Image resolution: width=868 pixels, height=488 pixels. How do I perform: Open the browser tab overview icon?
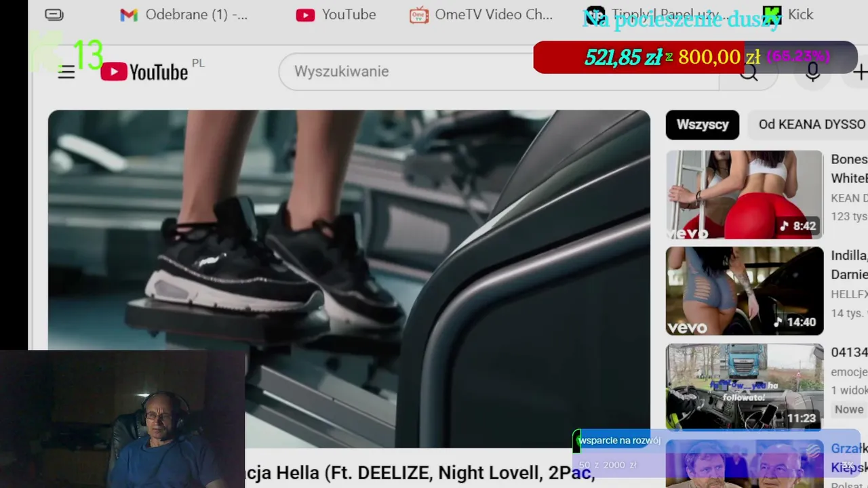point(54,15)
